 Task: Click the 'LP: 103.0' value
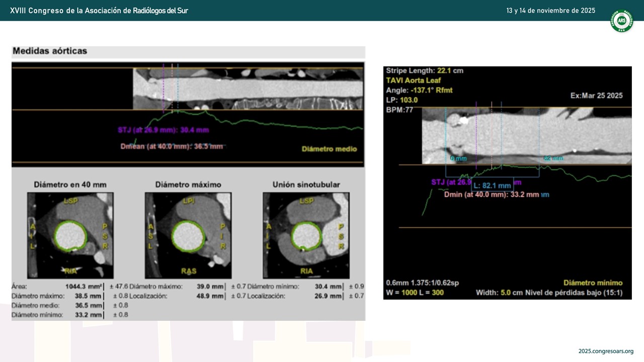[x=402, y=100]
